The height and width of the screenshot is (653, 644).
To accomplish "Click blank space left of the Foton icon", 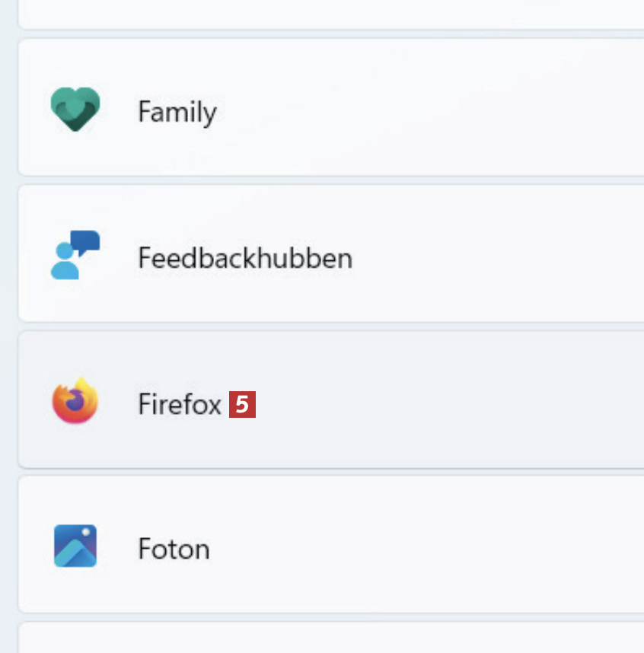I will pos(33,546).
